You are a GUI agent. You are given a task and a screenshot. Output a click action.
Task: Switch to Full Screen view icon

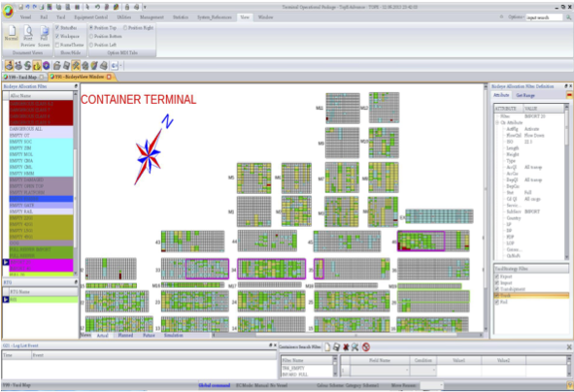click(44, 36)
